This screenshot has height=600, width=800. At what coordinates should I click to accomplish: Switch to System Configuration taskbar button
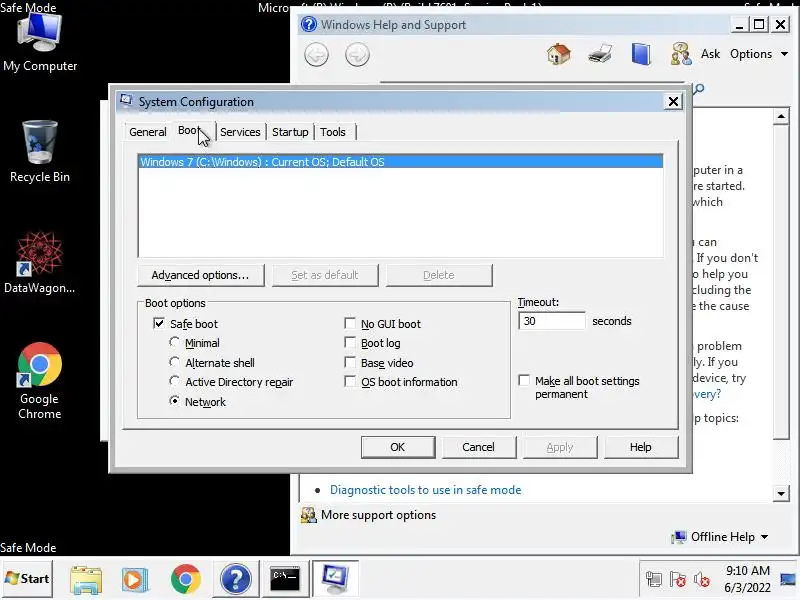335,580
